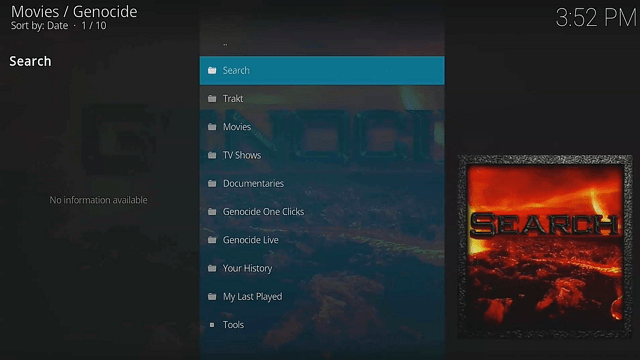Screen dimensions: 640x360
Task: Open Your History
Action: click(x=322, y=268)
